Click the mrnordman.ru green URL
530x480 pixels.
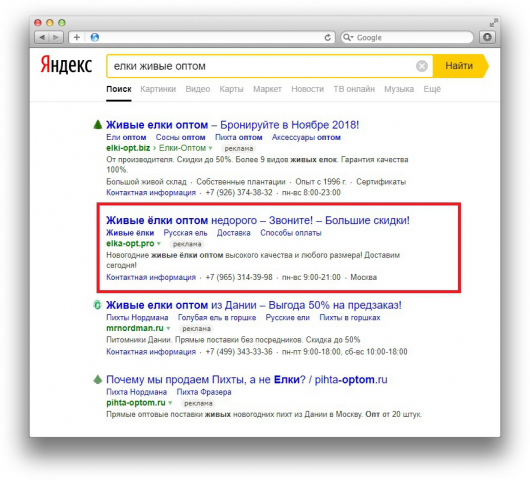135,328
